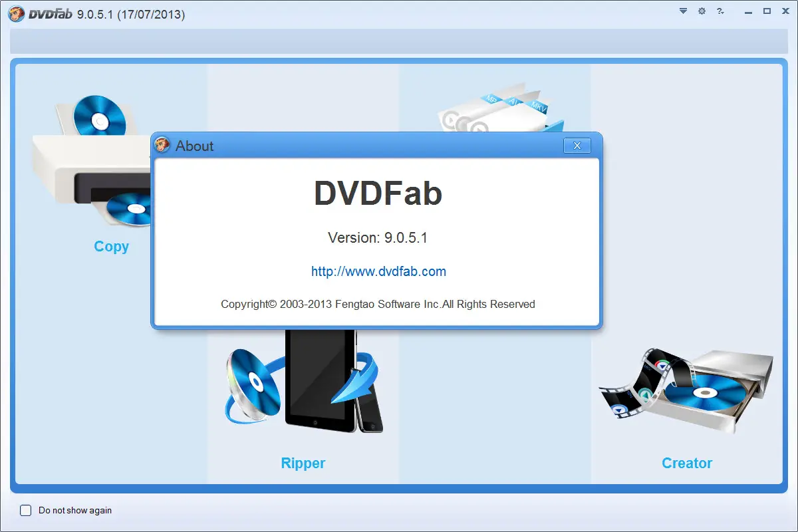798x532 pixels.
Task: Open the Converter video files icon
Action: 501,108
